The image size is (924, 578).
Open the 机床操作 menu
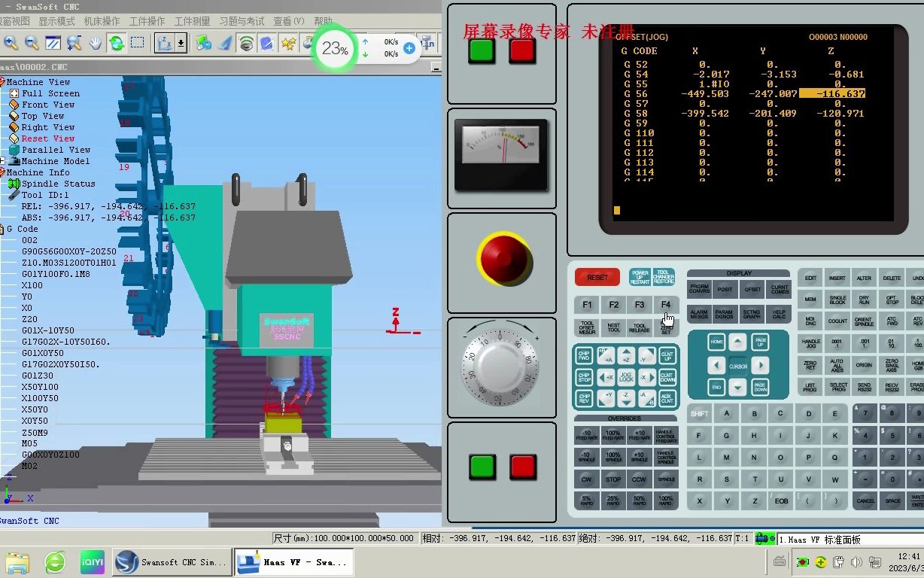pyautogui.click(x=102, y=21)
